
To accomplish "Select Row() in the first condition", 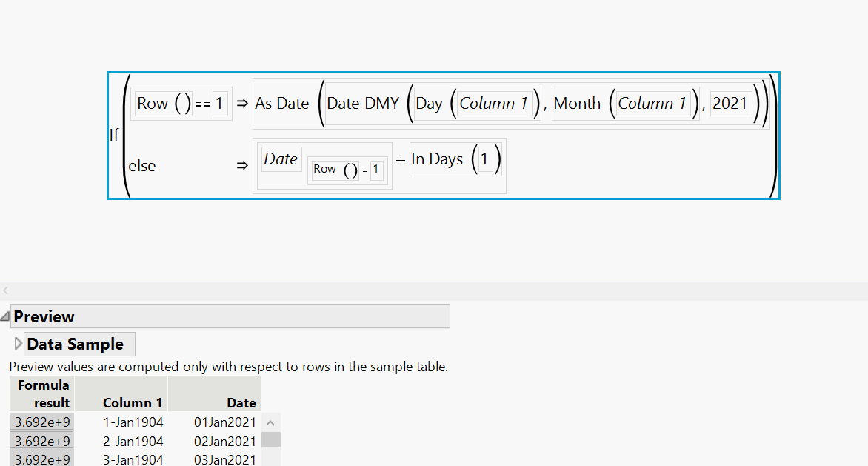I will coord(163,104).
